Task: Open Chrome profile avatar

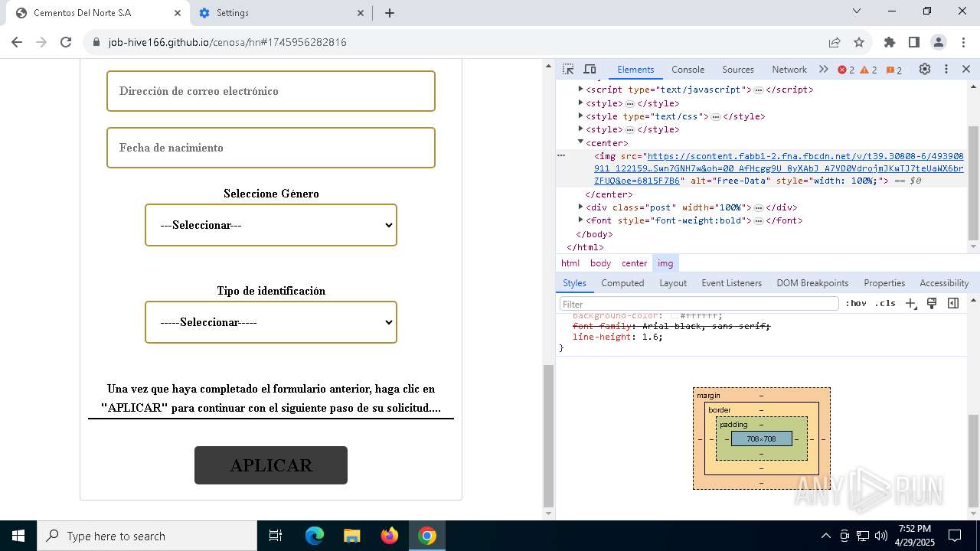Action: pyautogui.click(x=939, y=42)
